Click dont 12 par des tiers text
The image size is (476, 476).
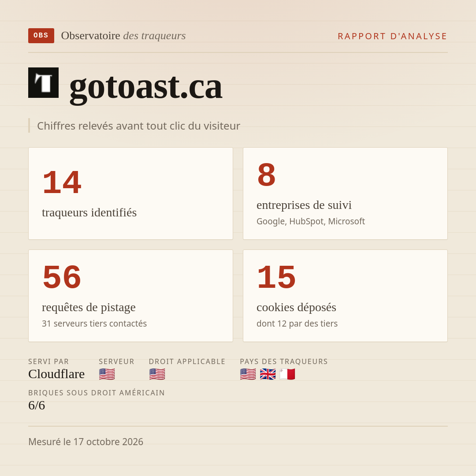297,324
